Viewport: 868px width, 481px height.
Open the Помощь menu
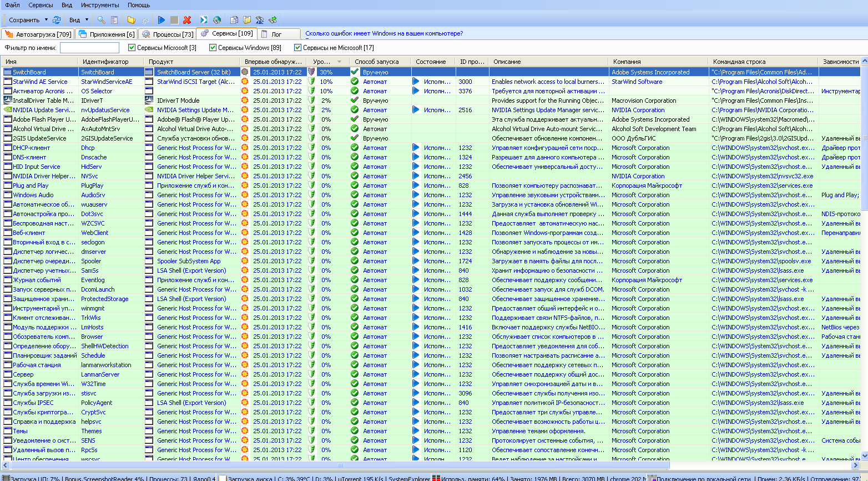pos(139,5)
